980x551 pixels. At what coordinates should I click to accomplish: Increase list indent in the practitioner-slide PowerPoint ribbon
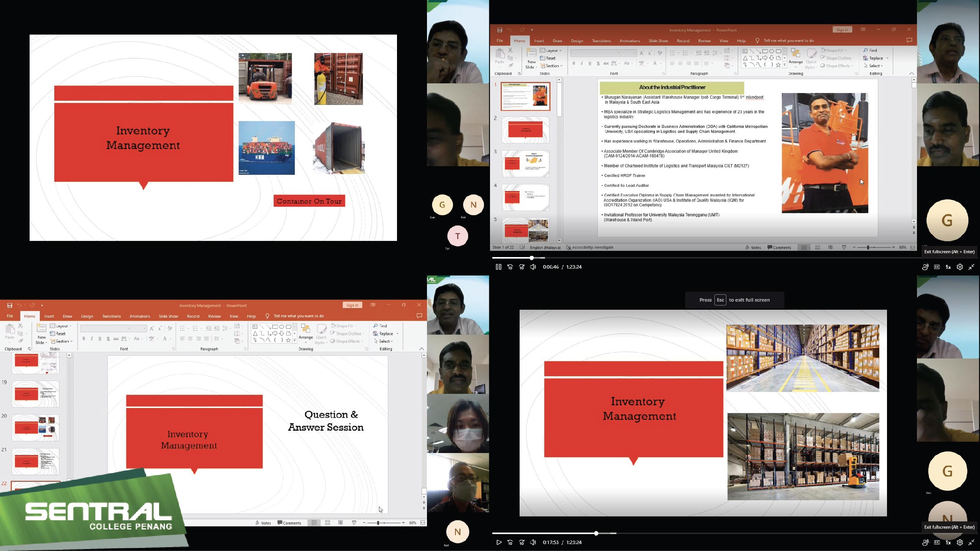pyautogui.click(x=707, y=53)
